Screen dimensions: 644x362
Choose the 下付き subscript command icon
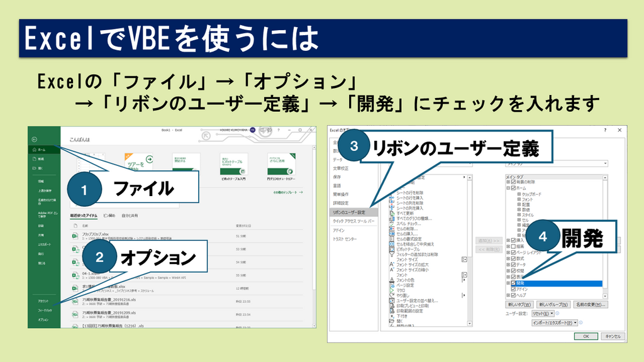click(392, 316)
